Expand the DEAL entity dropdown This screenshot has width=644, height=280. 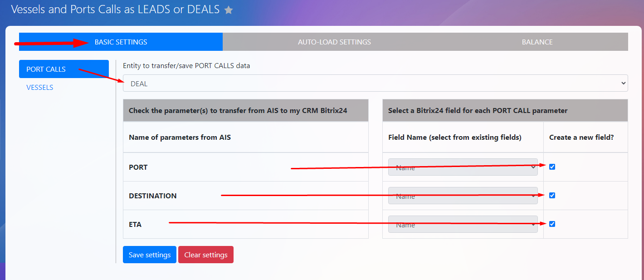click(x=375, y=84)
